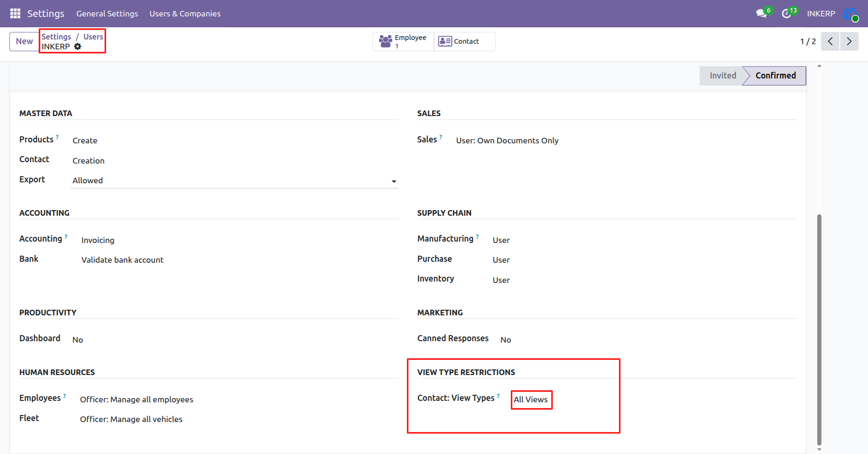
Task: Open the Contact smart button
Action: pos(465,41)
